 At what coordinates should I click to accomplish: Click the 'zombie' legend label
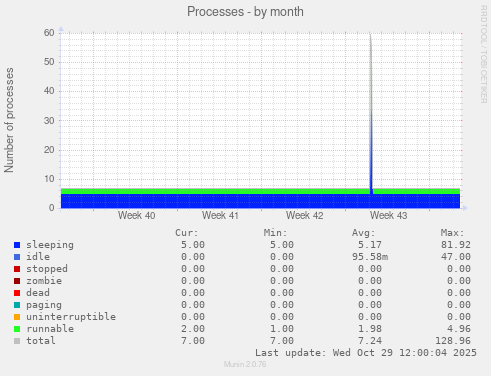pyautogui.click(x=44, y=281)
